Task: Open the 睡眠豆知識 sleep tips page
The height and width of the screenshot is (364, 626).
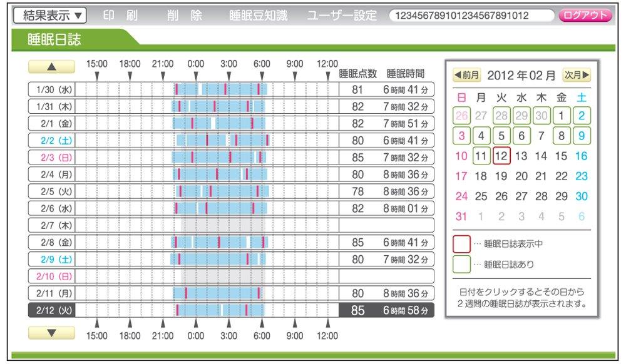Action: point(258,16)
